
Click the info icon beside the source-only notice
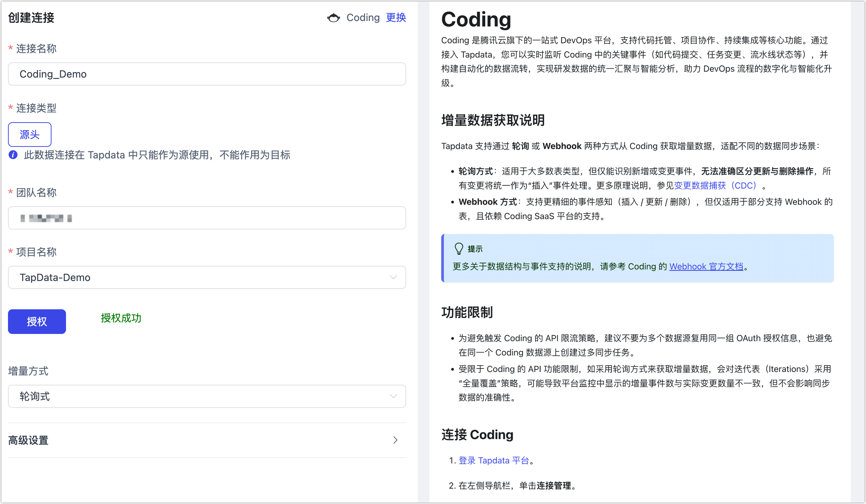(13, 155)
